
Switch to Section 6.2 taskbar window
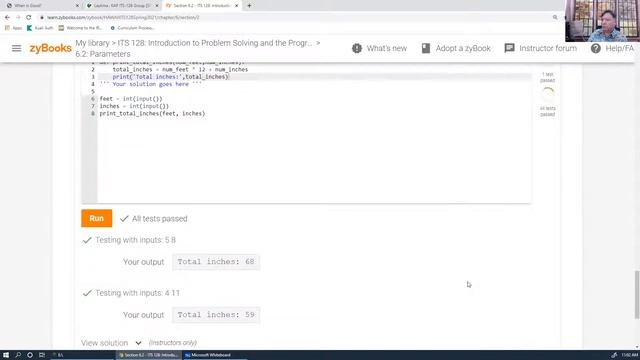149,355
